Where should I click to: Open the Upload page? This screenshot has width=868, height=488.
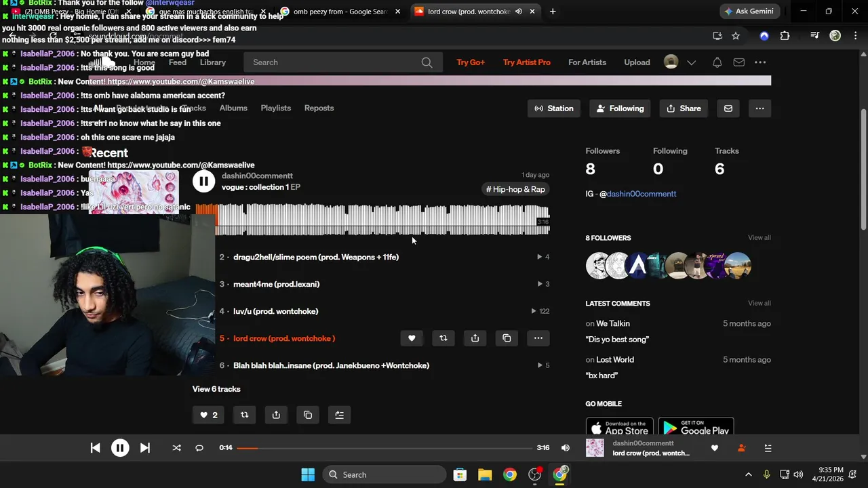pyautogui.click(x=637, y=62)
